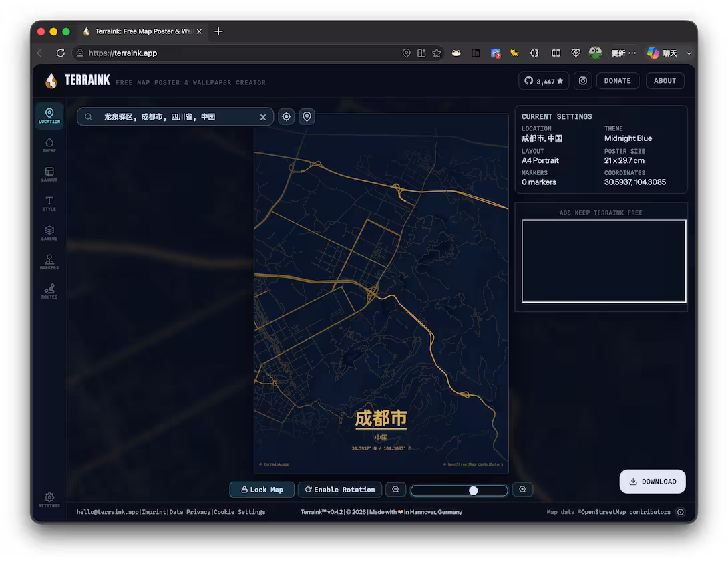Click the location search input field
The image size is (728, 564).
click(175, 117)
